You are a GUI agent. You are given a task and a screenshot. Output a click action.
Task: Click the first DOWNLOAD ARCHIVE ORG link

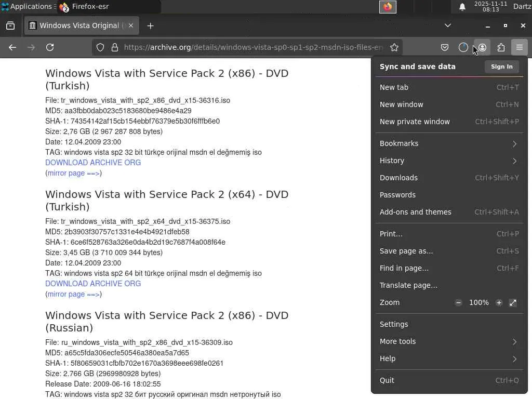pyautogui.click(x=93, y=163)
